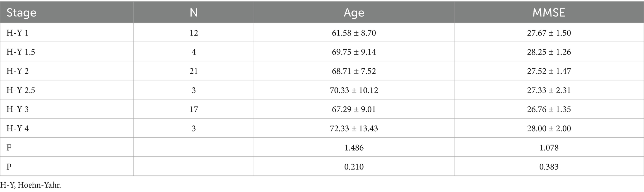Select MMSE cell 28.00 ± 2.00

[549, 128]
